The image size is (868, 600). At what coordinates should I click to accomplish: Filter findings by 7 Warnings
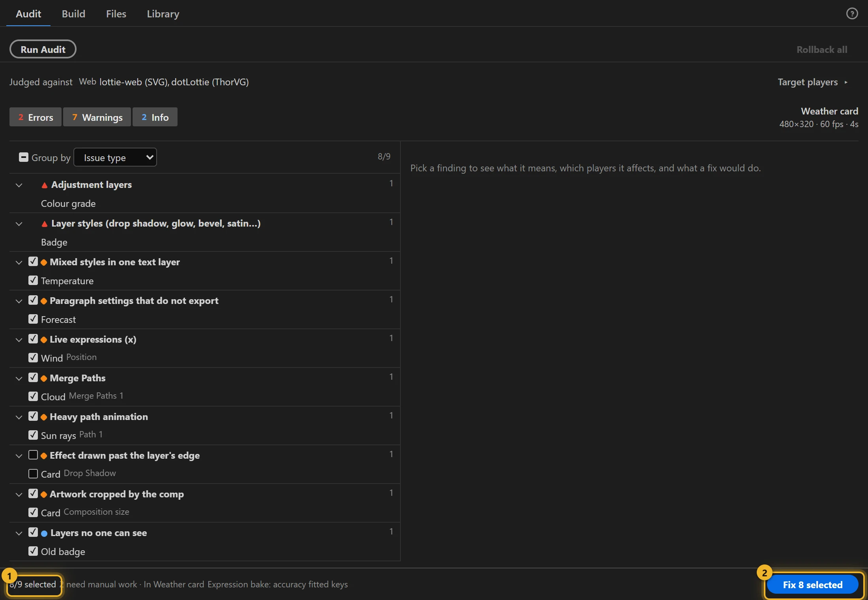coord(97,117)
